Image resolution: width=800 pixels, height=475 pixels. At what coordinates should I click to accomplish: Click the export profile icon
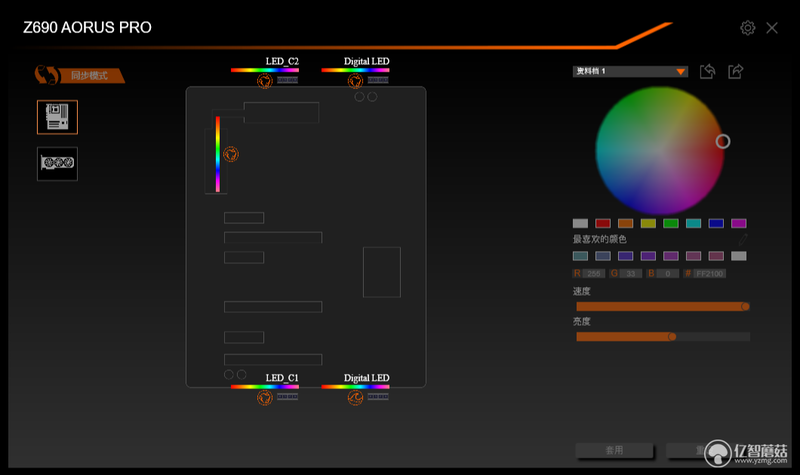point(735,71)
